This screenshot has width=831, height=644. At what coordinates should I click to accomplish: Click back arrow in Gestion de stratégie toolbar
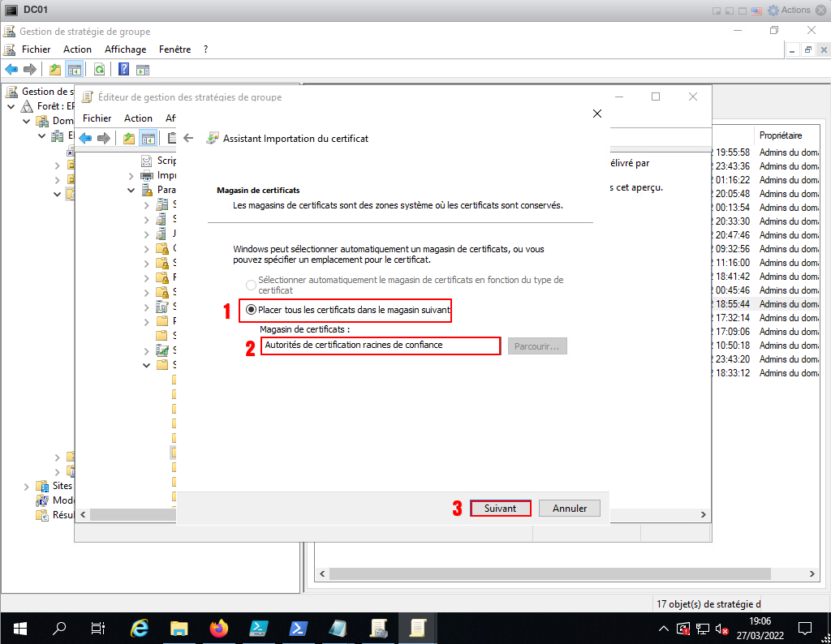(x=11, y=70)
